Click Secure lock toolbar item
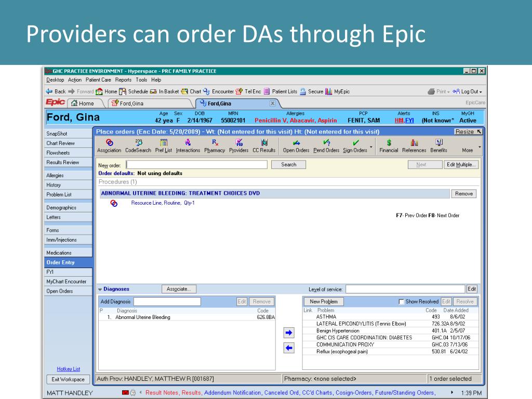The width and height of the screenshot is (532, 399). (312, 91)
